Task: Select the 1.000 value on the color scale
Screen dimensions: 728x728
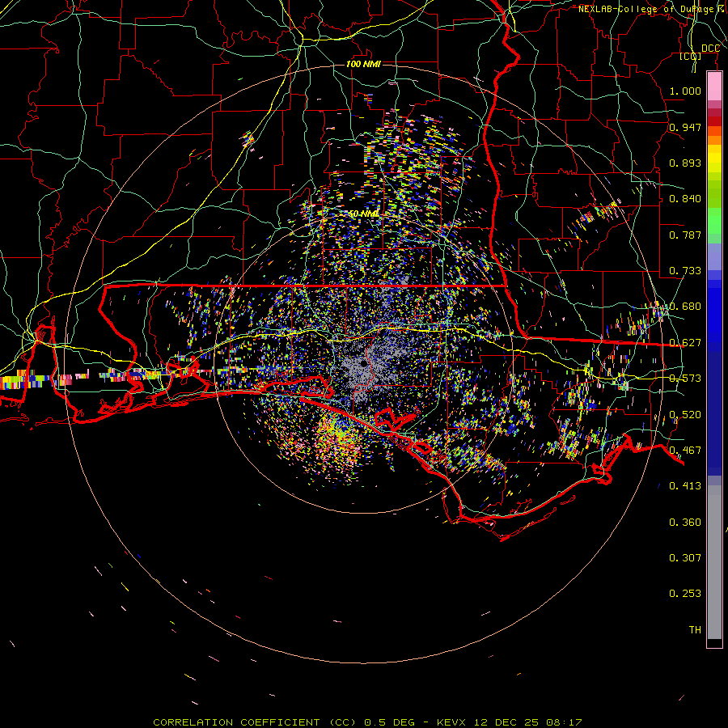Action: point(685,91)
